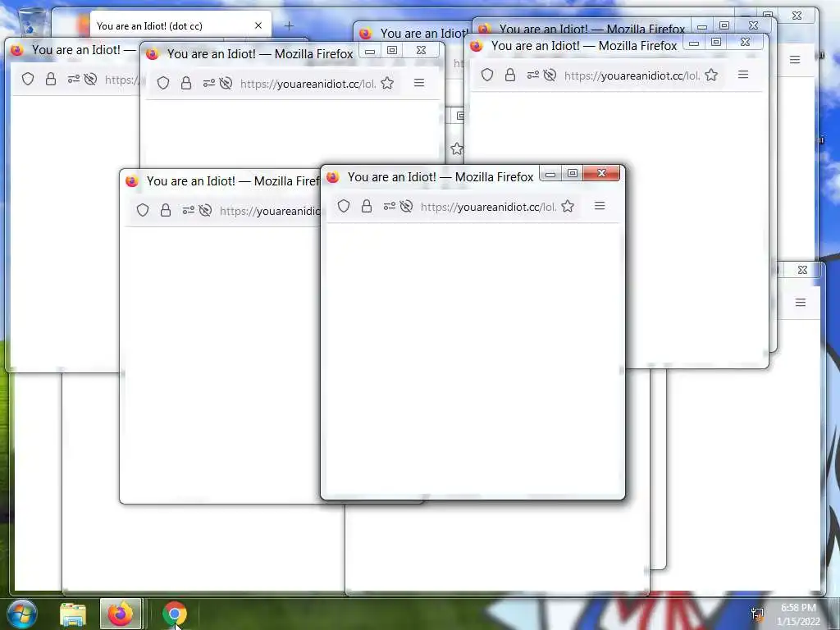Launch Google Chrome from the taskbar
840x630 pixels.
coord(175,614)
